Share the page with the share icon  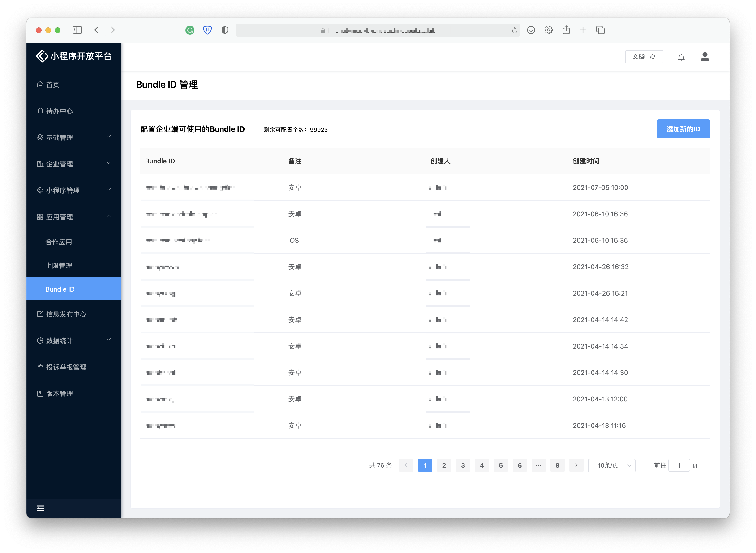coord(566,30)
